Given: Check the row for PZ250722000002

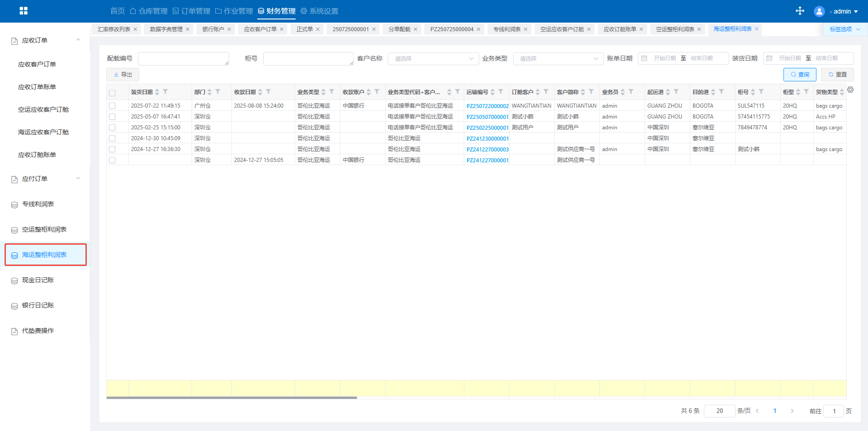Looking at the screenshot, I should pos(112,106).
